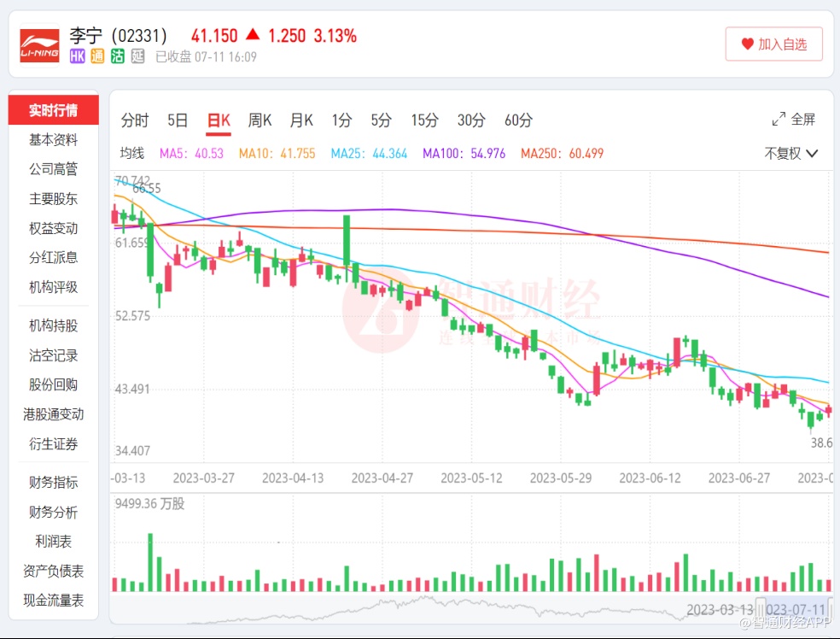Click the MA5 moving average label

click(191, 154)
